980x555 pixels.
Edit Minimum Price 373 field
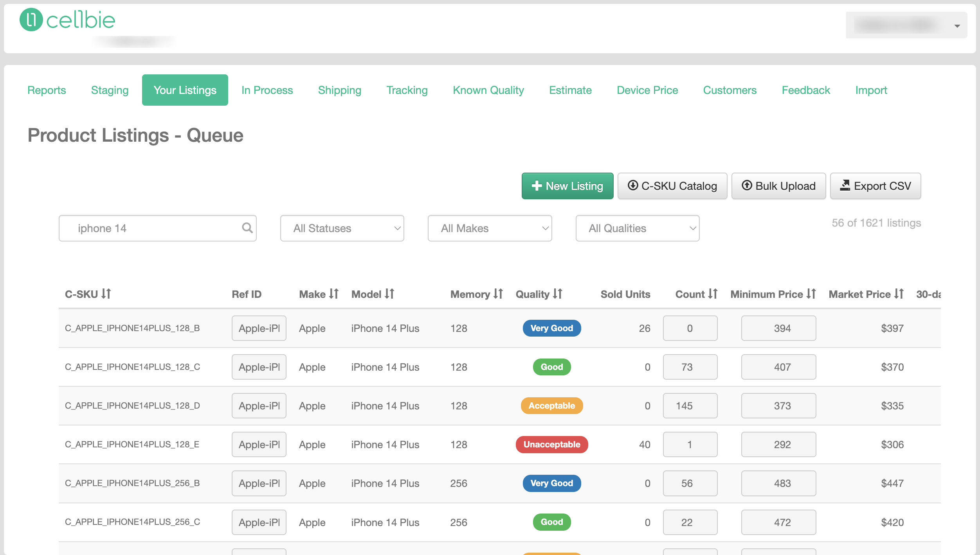tap(778, 405)
